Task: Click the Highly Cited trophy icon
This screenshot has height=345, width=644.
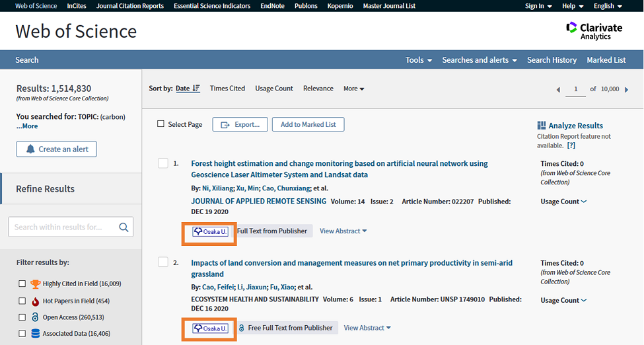Action: (36, 284)
